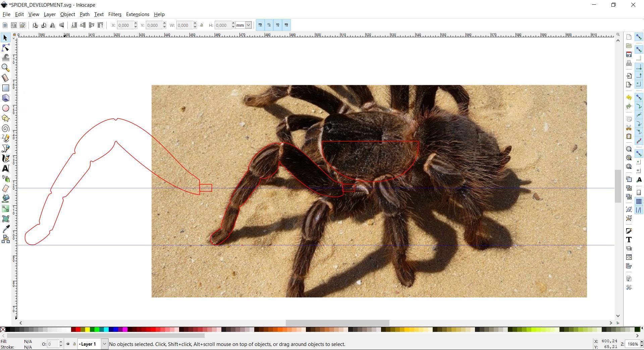Open the Path menu

pyautogui.click(x=84, y=14)
